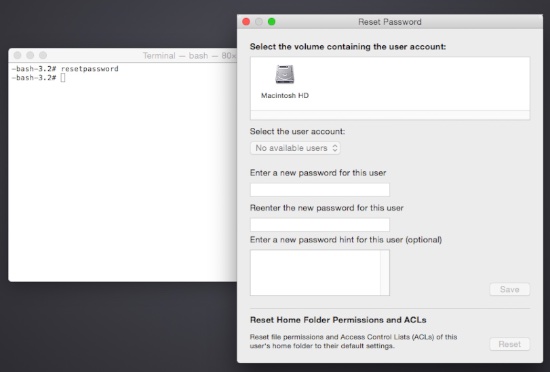Click the reenter new password field
Viewport: 550px width, 372px height.
320,225
